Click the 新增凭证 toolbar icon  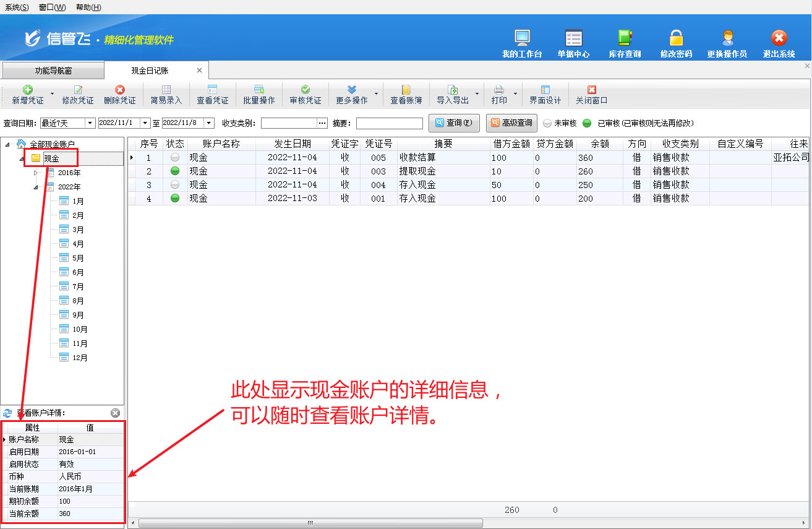coord(28,90)
